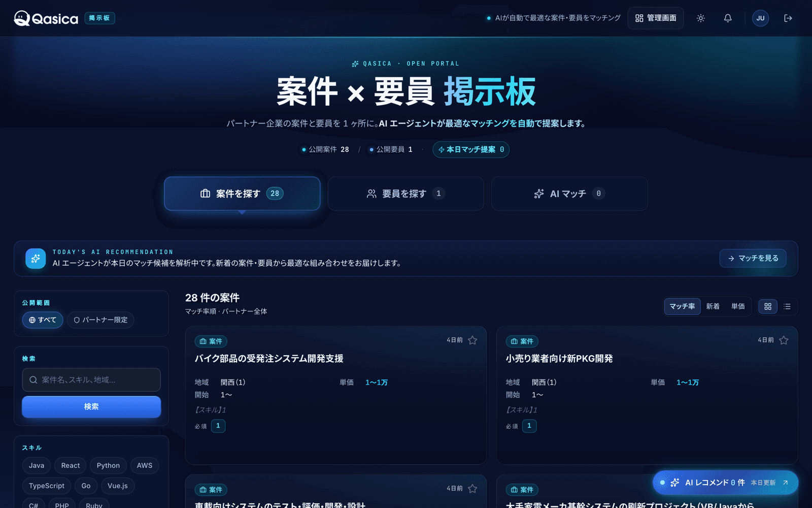Click the 案件 tag on 小売り業者向け card

522,341
